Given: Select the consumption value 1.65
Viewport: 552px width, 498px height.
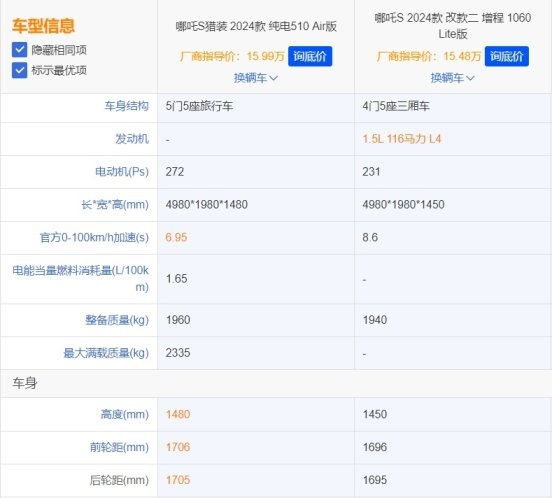Looking at the screenshot, I should click(176, 279).
